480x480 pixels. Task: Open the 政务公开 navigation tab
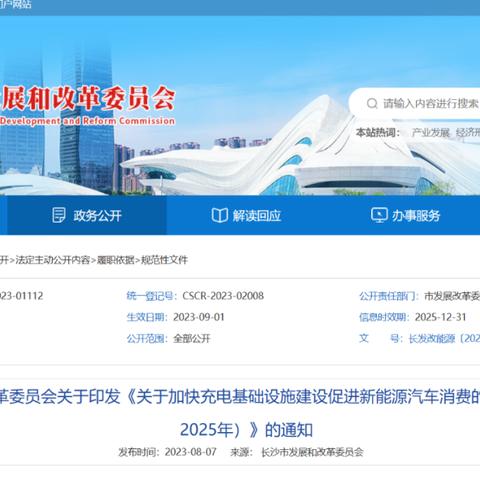(x=87, y=215)
